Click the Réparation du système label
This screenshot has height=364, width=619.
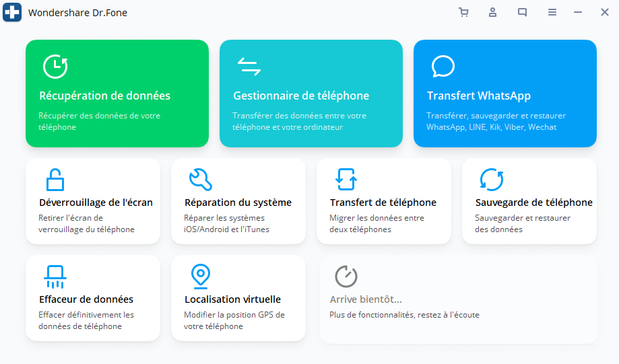(238, 203)
